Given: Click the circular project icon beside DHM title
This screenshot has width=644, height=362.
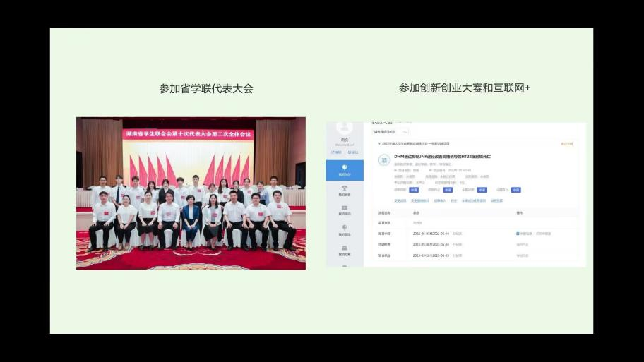Looking at the screenshot, I should coord(385,160).
